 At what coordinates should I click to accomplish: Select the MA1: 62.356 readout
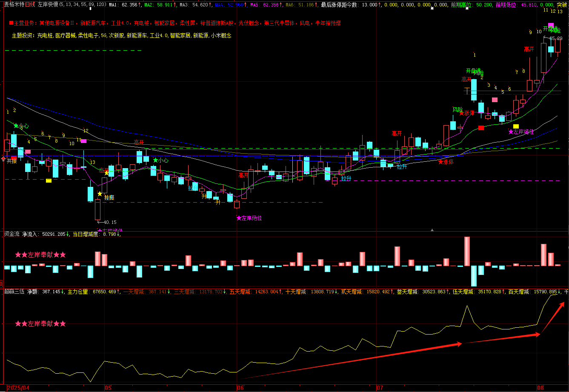tap(125, 5)
